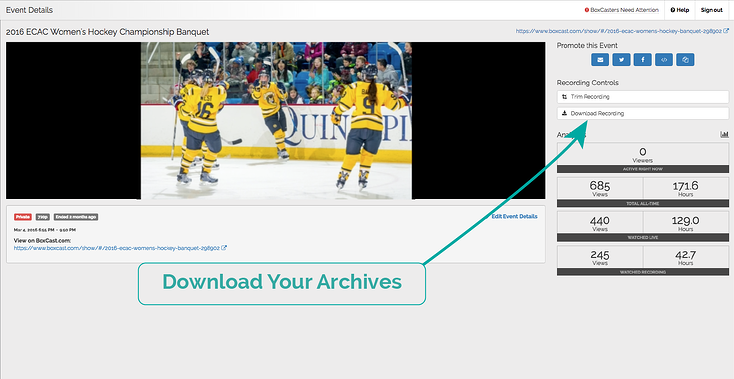734x379 pixels.
Task: Click the 2016 ECAC Women's Hockey Championship Banquet title
Action: tap(108, 32)
